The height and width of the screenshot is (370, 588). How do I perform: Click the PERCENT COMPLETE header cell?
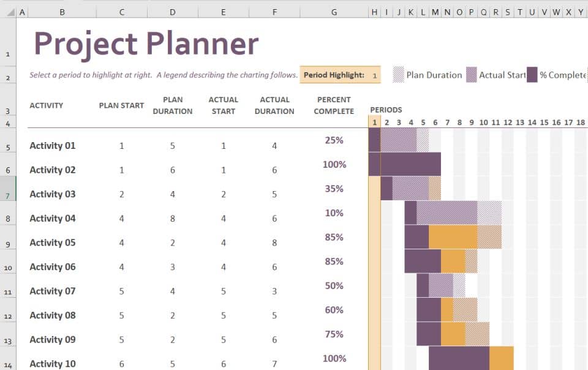[334, 105]
